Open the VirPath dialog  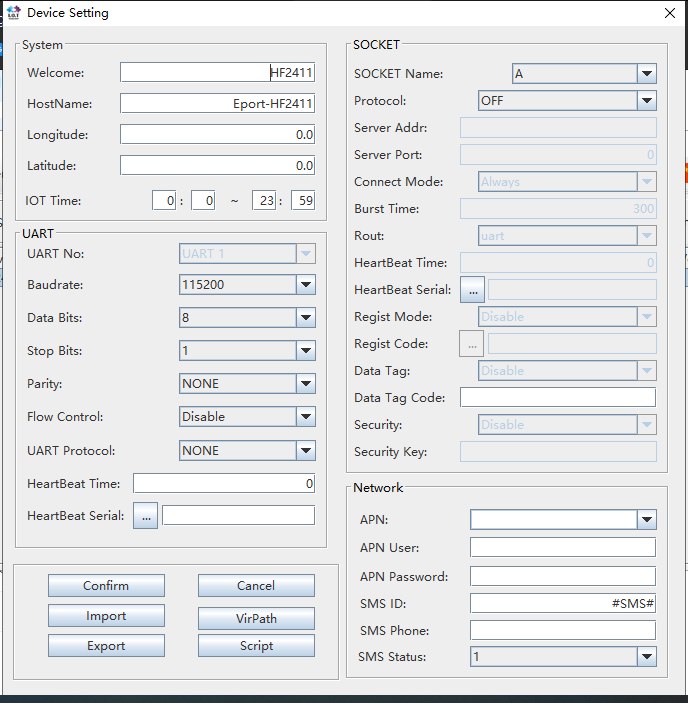point(256,618)
